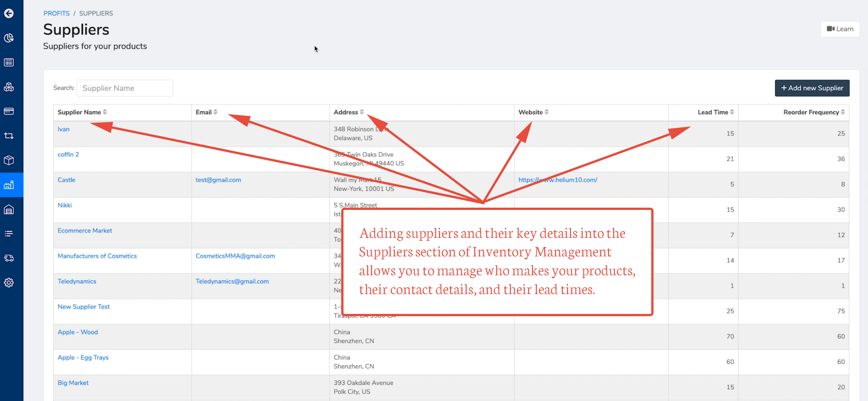The image size is (868, 401).
Task: Select lead time 21 for coffin 2
Action: coord(730,159)
